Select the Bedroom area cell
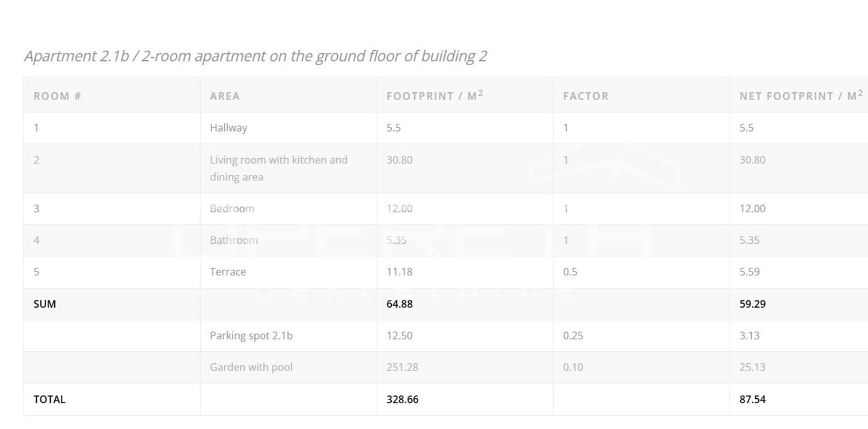Viewport: 868px width, 429px height. [232, 209]
